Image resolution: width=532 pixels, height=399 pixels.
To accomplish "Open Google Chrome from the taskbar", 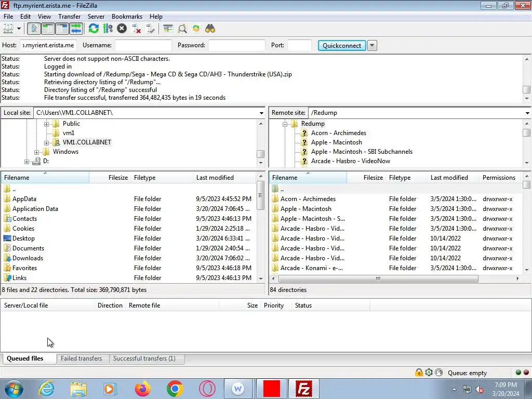I will coord(175,389).
